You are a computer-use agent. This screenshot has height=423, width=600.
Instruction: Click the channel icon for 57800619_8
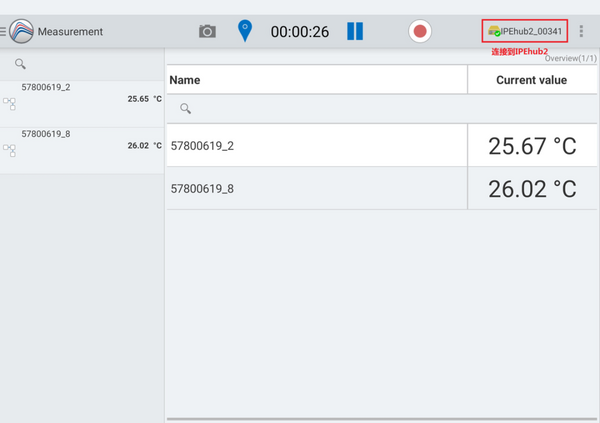pyautogui.click(x=10, y=150)
